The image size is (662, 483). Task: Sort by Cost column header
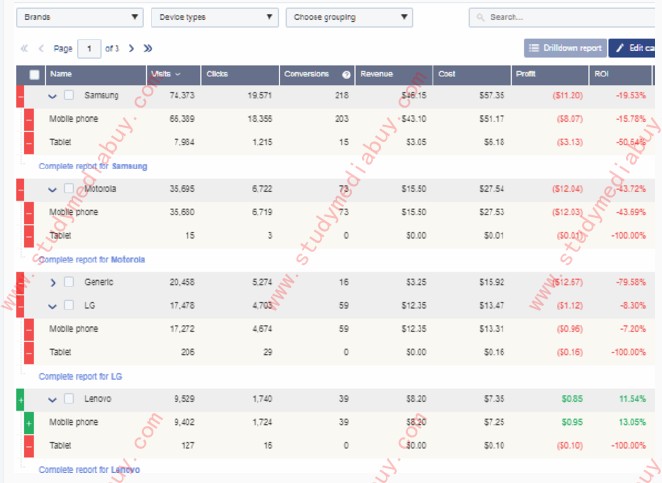472,75
